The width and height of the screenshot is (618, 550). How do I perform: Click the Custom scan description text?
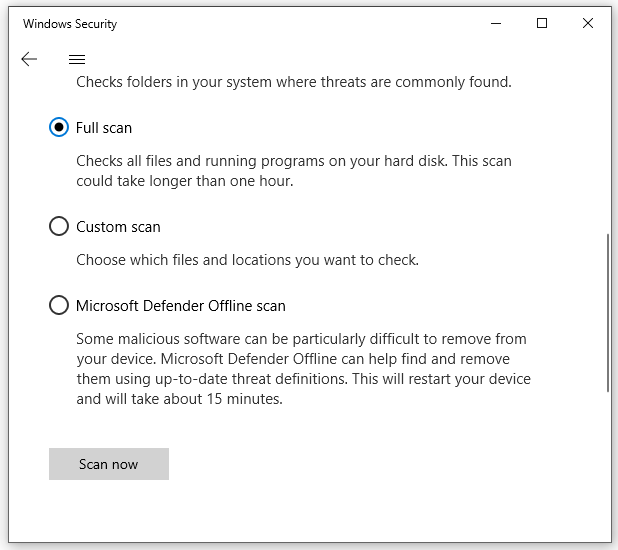[247, 260]
